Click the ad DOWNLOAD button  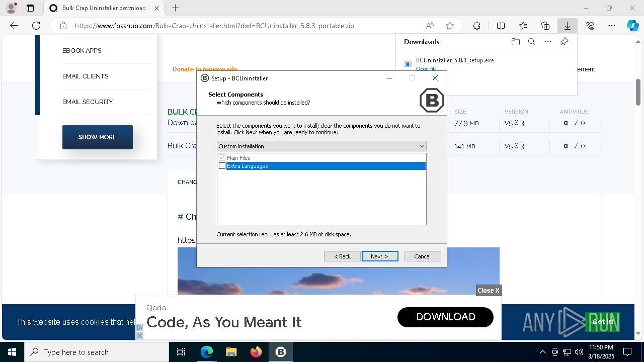click(445, 317)
